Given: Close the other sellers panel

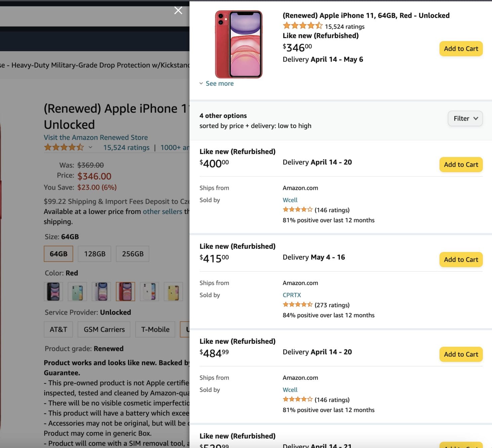Looking at the screenshot, I should click(178, 10).
